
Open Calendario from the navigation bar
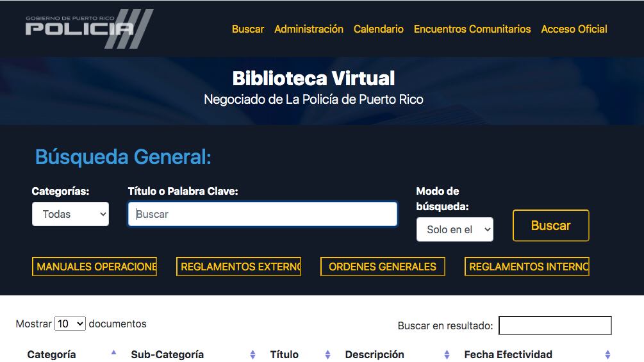pyautogui.click(x=379, y=29)
